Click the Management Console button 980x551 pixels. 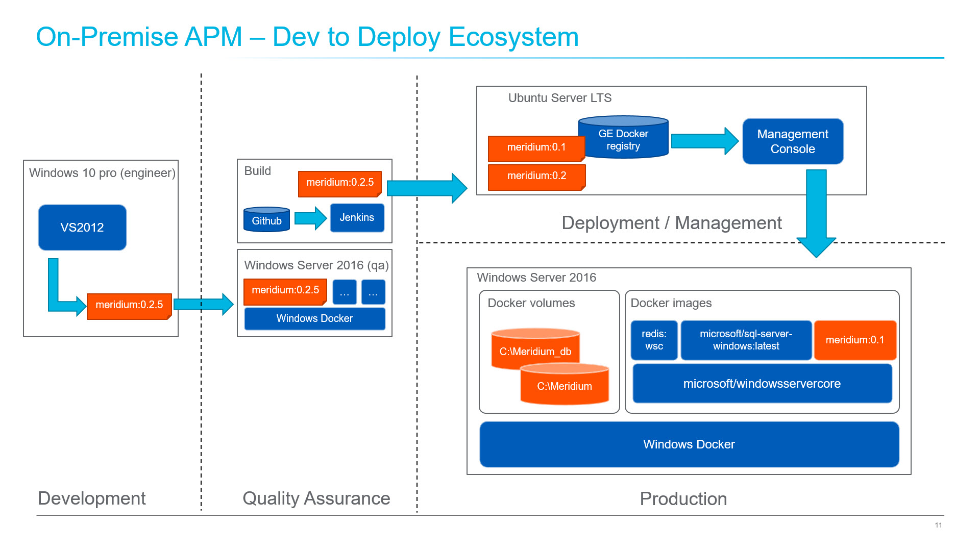(792, 141)
